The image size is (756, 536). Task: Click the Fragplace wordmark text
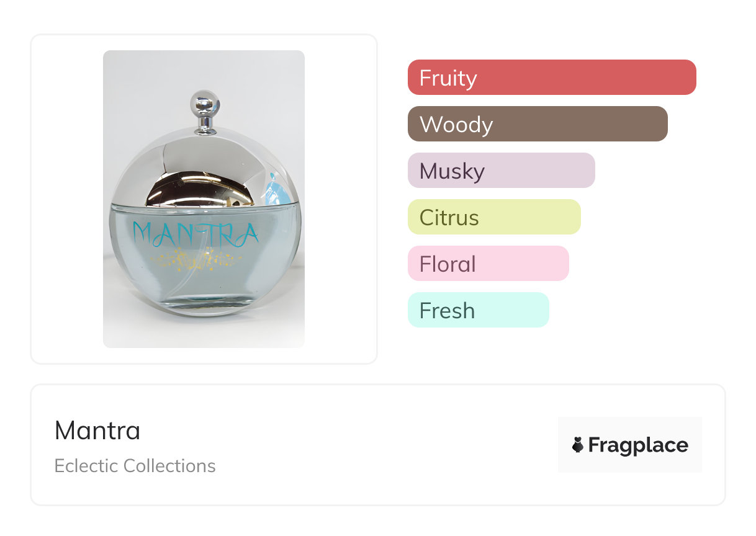pyautogui.click(x=638, y=445)
